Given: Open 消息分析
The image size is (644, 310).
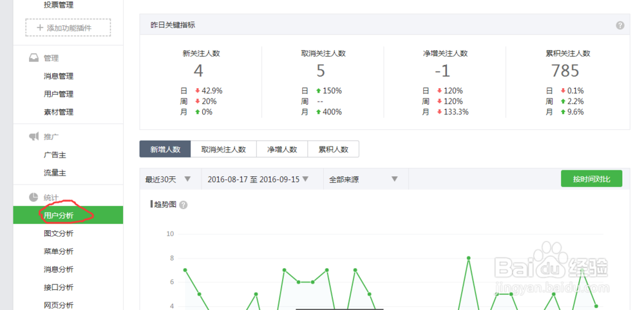Looking at the screenshot, I should click(59, 269).
